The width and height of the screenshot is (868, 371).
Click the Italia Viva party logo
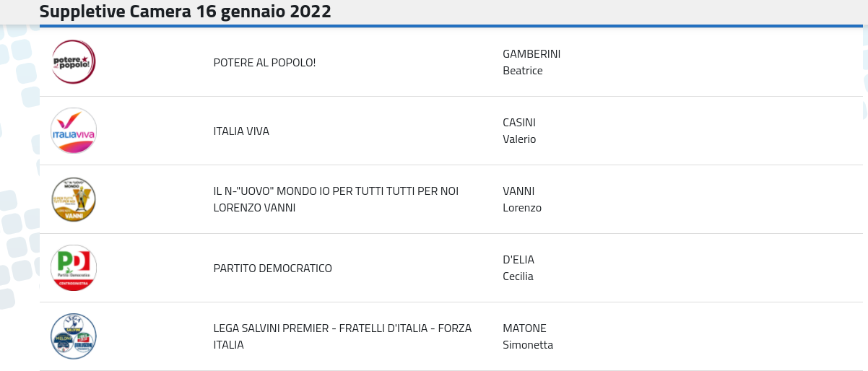[74, 131]
